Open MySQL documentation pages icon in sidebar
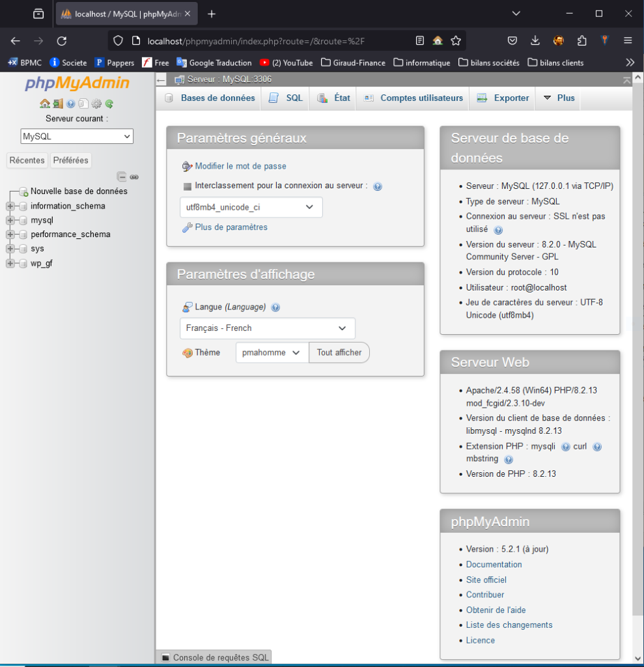644x667 pixels. [83, 104]
